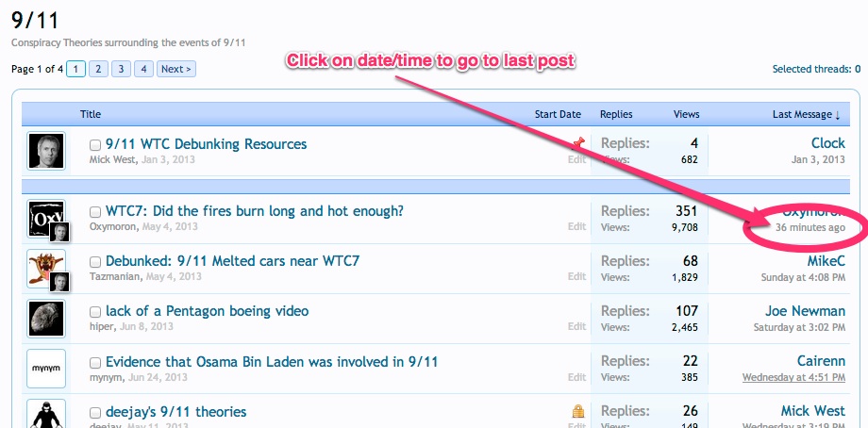The height and width of the screenshot is (428, 868).
Task: Click the mynym avatar image
Action: tap(46, 369)
